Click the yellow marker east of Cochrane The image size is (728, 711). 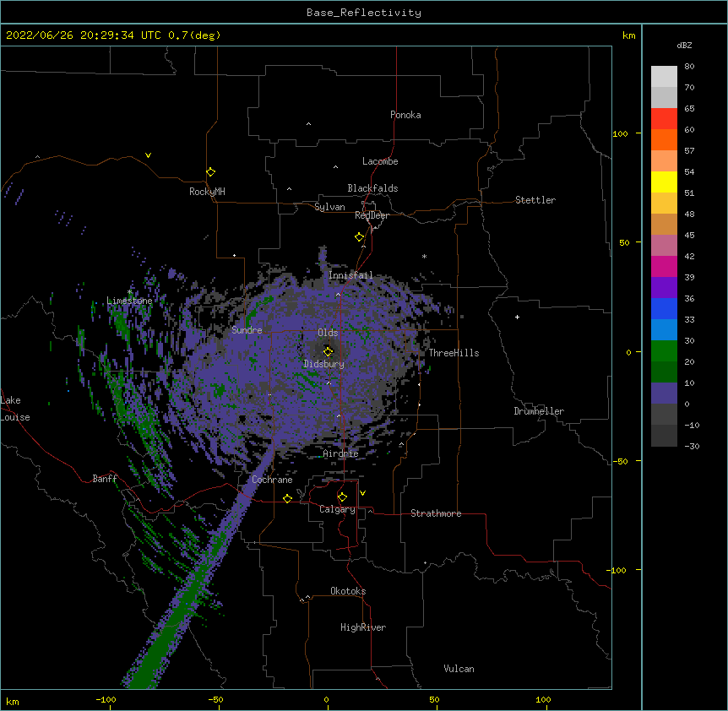click(287, 498)
